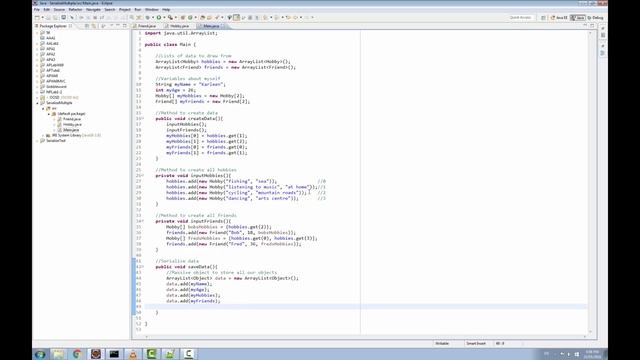Open the Navigate menu
This screenshot has width=640, height=360.
click(93, 9)
